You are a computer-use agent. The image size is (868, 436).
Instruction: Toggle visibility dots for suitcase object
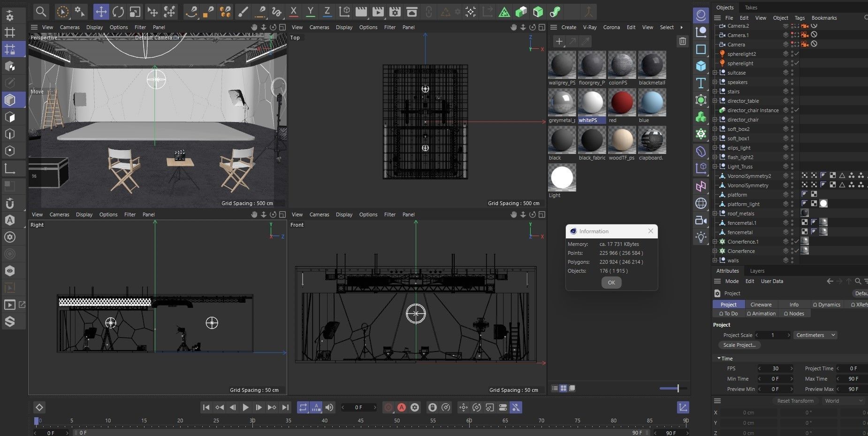(792, 73)
